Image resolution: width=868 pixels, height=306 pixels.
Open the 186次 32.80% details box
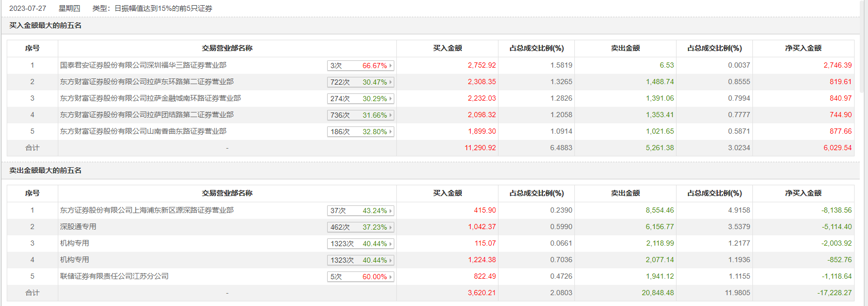coord(360,132)
